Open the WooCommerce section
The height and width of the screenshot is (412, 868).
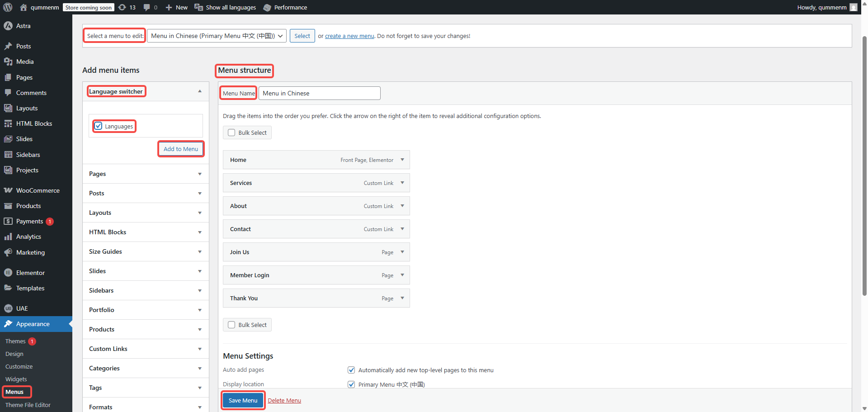point(9,190)
